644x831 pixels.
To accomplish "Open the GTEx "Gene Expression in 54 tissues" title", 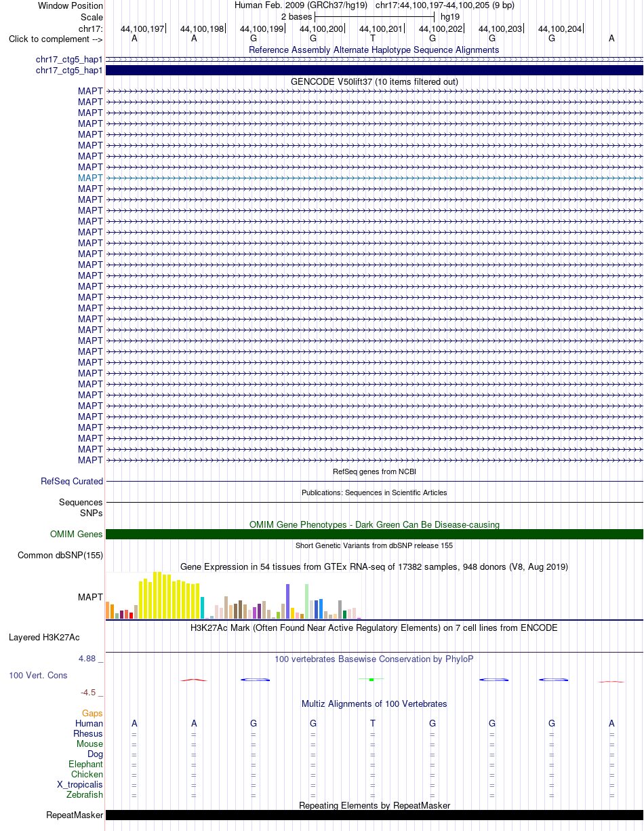I will 374,566.
